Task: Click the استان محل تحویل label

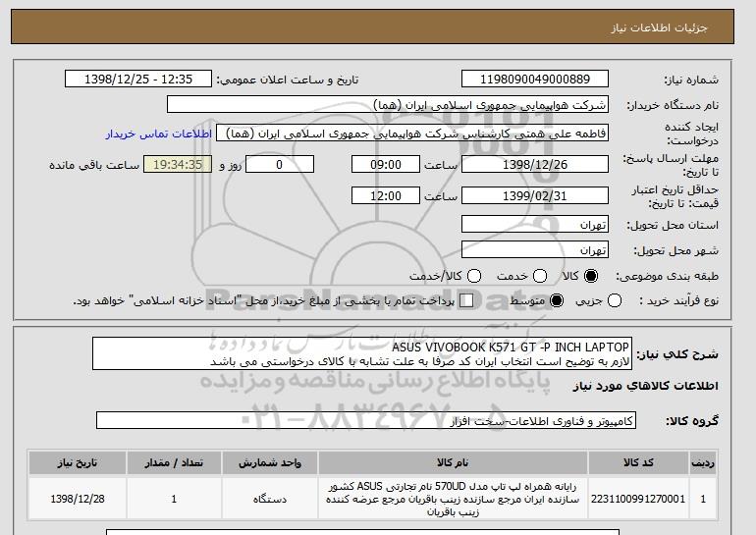Action: click(673, 225)
